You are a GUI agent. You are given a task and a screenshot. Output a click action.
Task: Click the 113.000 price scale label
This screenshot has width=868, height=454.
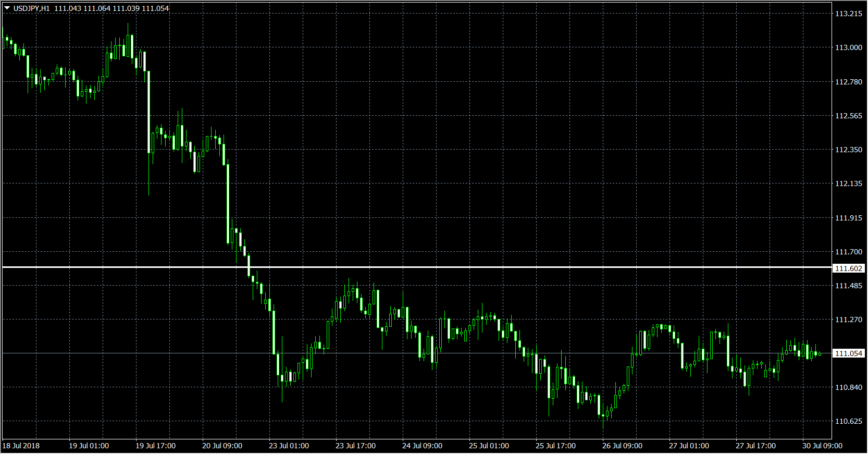coord(848,47)
